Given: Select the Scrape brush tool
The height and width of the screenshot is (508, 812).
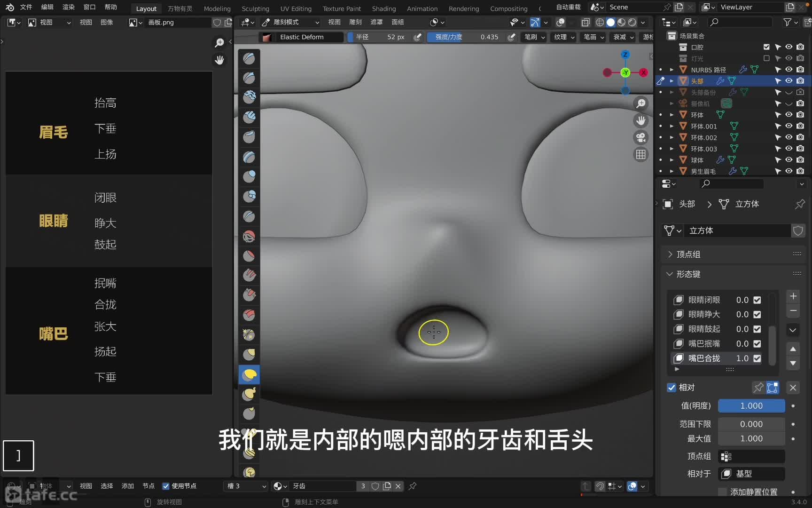Looking at the screenshot, I should click(x=249, y=295).
